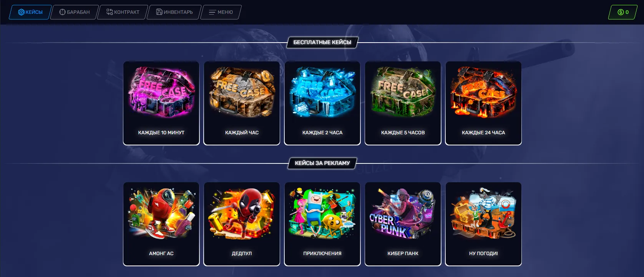The image size is (644, 277).
Task: Open the Контракт tab
Action: coord(123,12)
